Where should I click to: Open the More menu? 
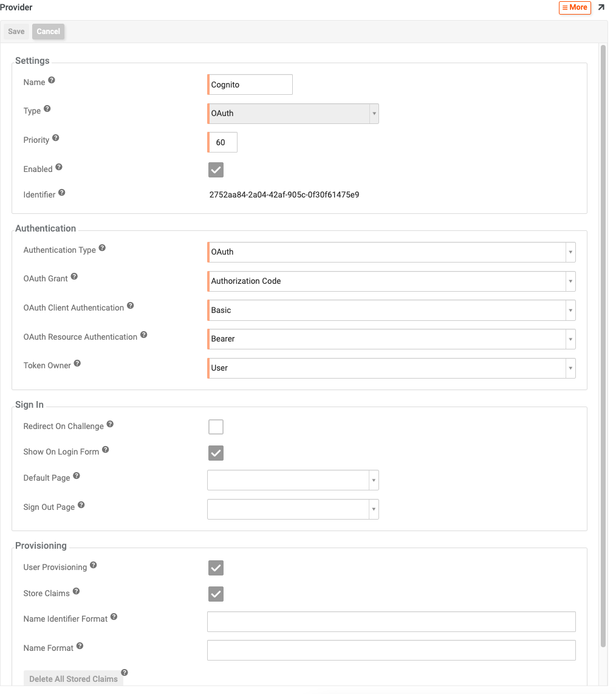tap(575, 8)
